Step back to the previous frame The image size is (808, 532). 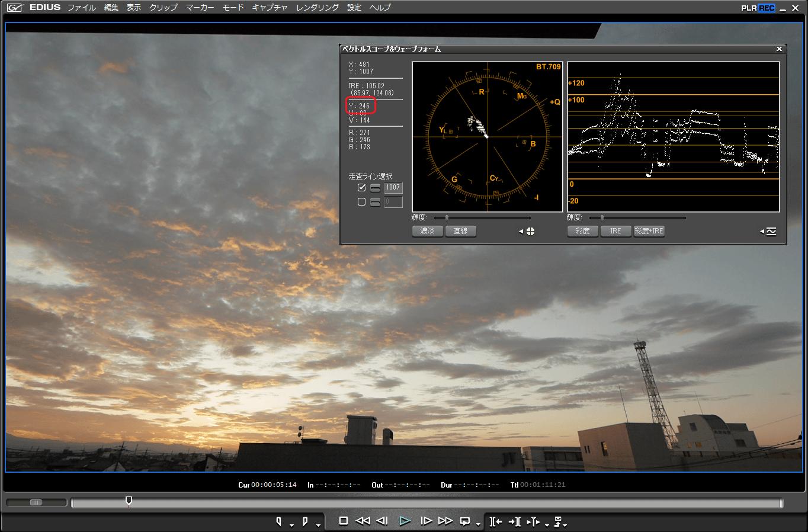tap(383, 521)
